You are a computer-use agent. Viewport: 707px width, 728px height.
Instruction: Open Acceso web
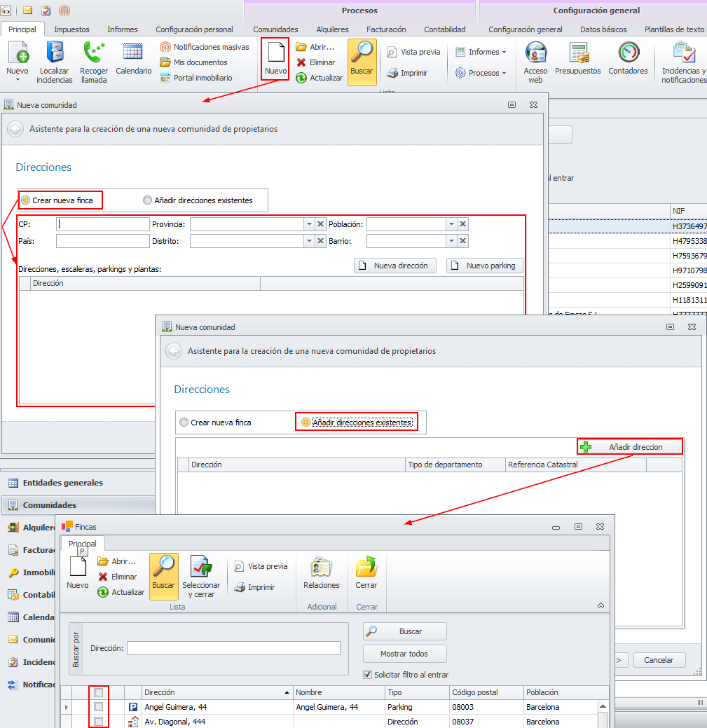coord(535,62)
